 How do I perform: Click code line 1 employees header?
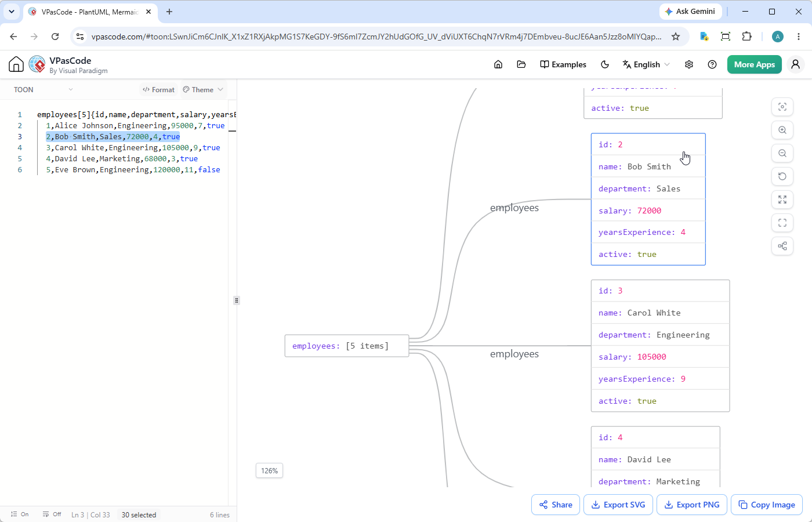(136, 114)
